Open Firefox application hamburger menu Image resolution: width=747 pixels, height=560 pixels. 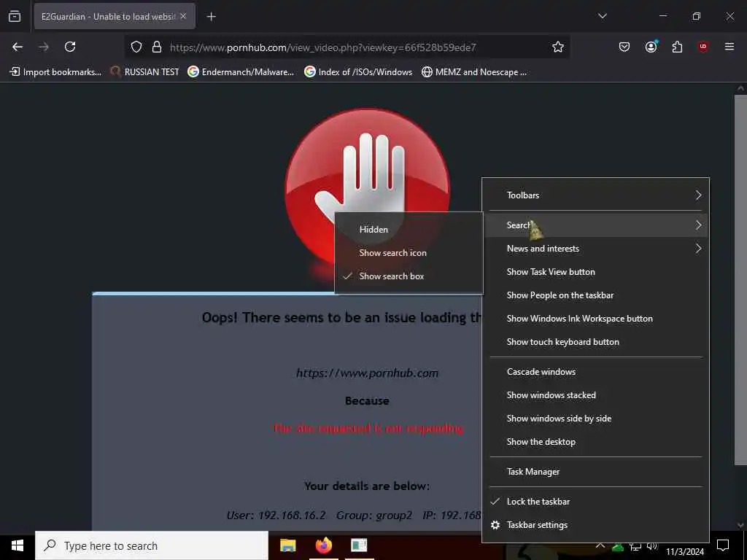click(729, 47)
